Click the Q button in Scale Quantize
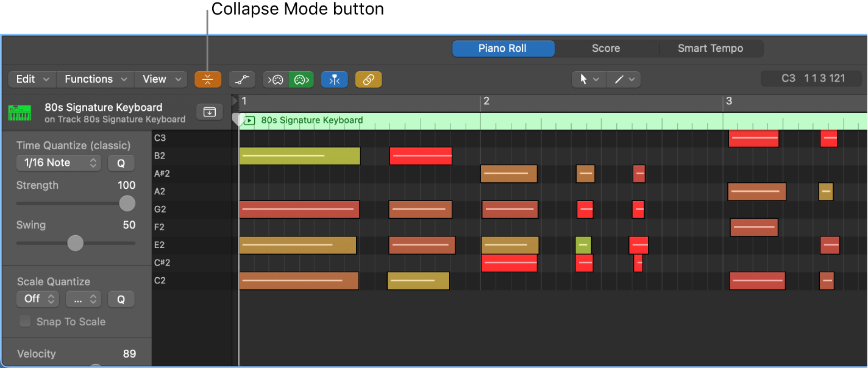Image resolution: width=868 pixels, height=368 pixels. coord(121,299)
